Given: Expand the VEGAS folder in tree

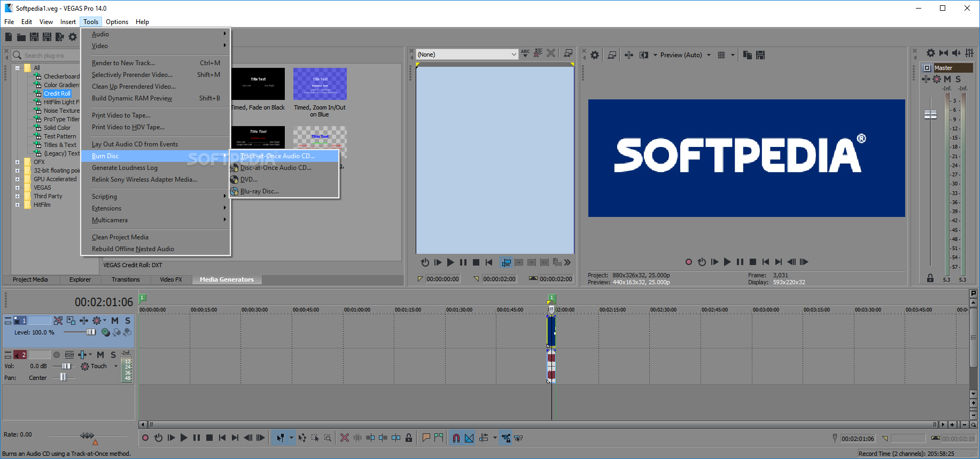Looking at the screenshot, I should click(x=18, y=188).
